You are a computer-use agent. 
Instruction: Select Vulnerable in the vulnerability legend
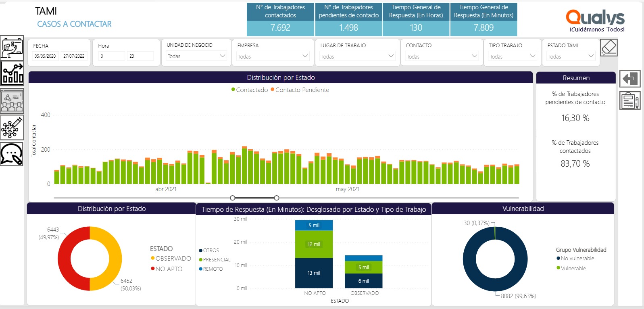click(x=571, y=268)
